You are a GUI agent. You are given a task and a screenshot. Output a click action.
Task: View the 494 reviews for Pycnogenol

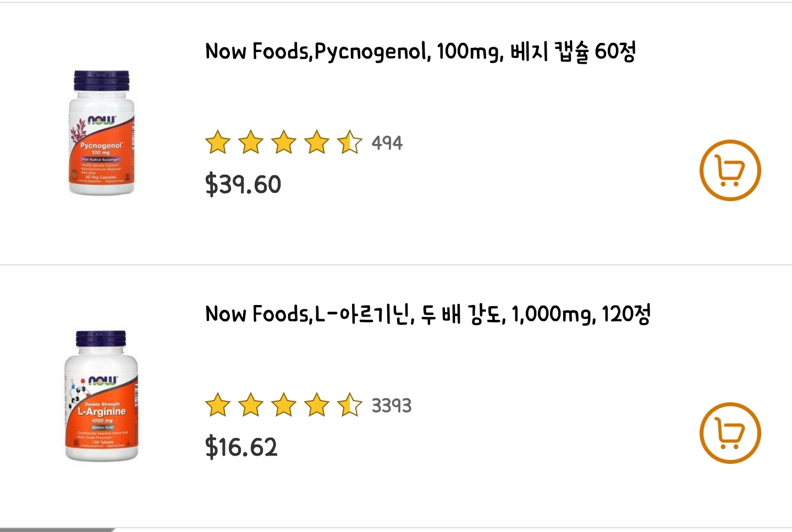[387, 143]
